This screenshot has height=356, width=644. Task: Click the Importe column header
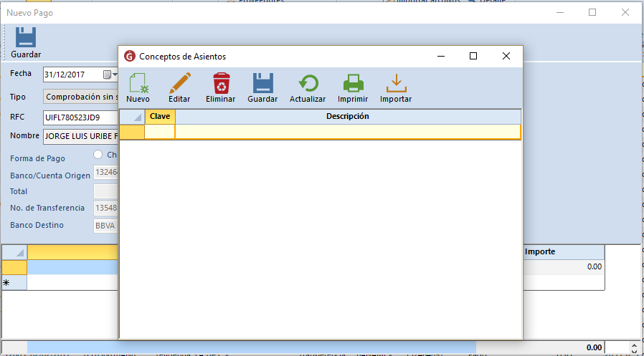[540, 252]
